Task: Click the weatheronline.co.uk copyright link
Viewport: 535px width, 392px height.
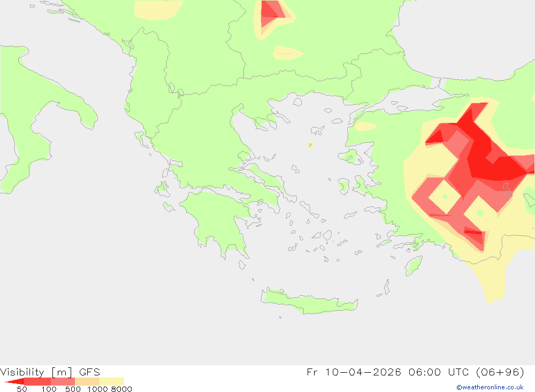Action: pos(490,387)
